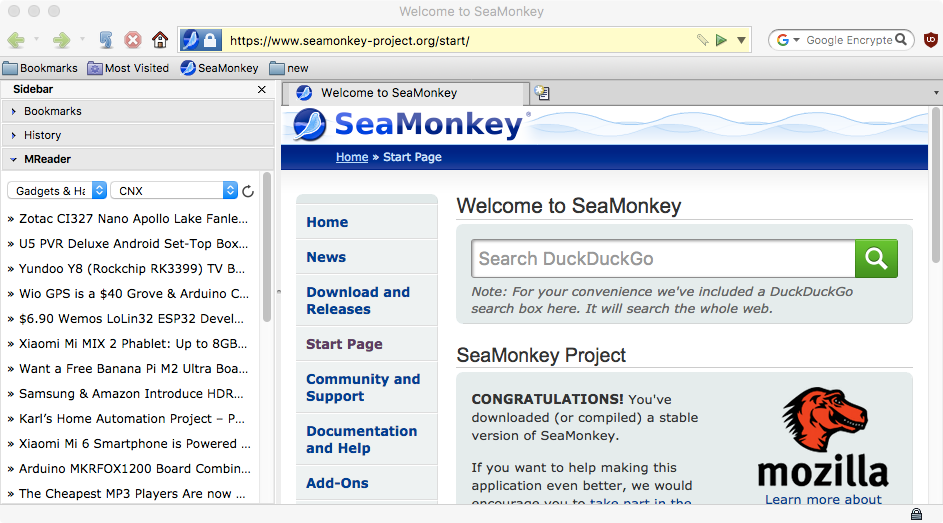The height and width of the screenshot is (523, 943).
Task: Stop loading with the red X icon
Action: tap(133, 40)
